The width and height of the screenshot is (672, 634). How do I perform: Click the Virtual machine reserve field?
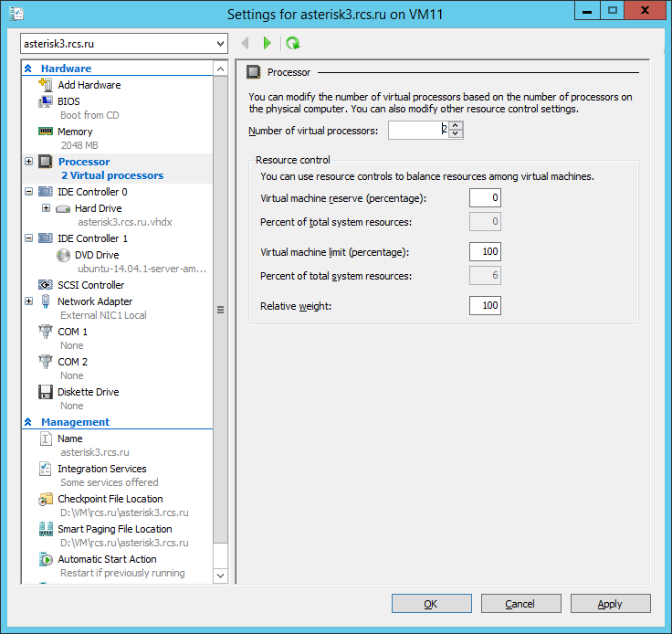click(x=485, y=197)
